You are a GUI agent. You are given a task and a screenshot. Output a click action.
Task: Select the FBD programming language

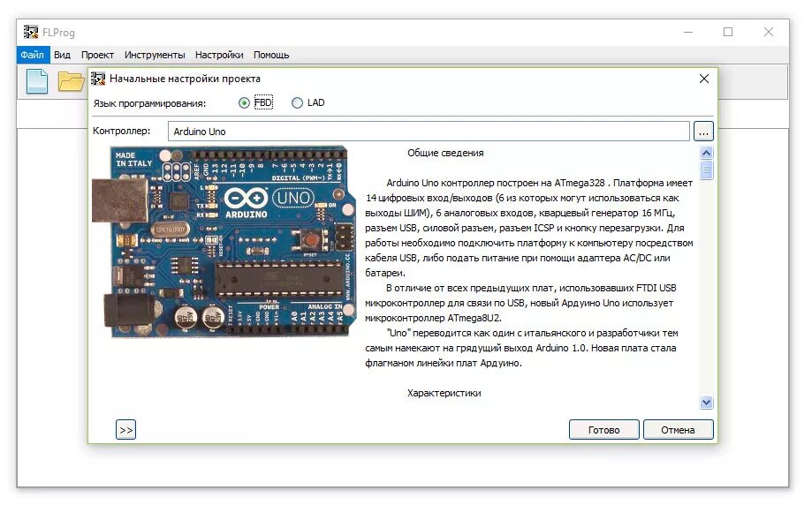point(244,103)
